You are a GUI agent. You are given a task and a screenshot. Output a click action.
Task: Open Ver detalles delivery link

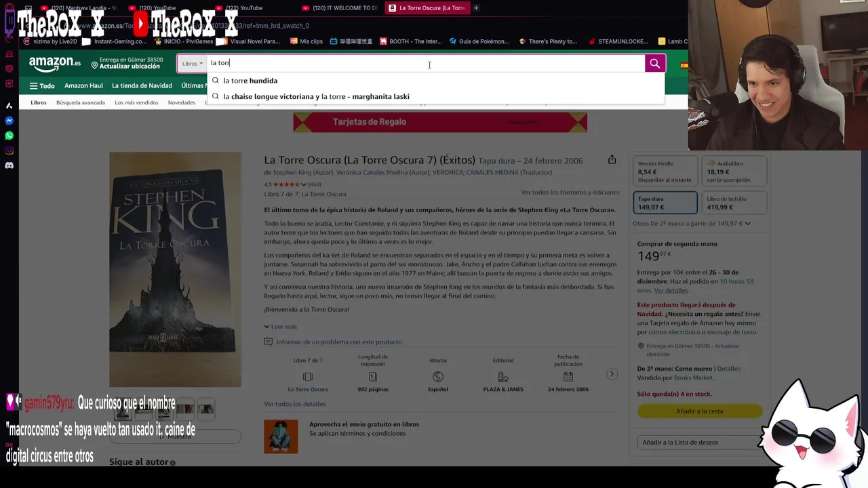671,291
